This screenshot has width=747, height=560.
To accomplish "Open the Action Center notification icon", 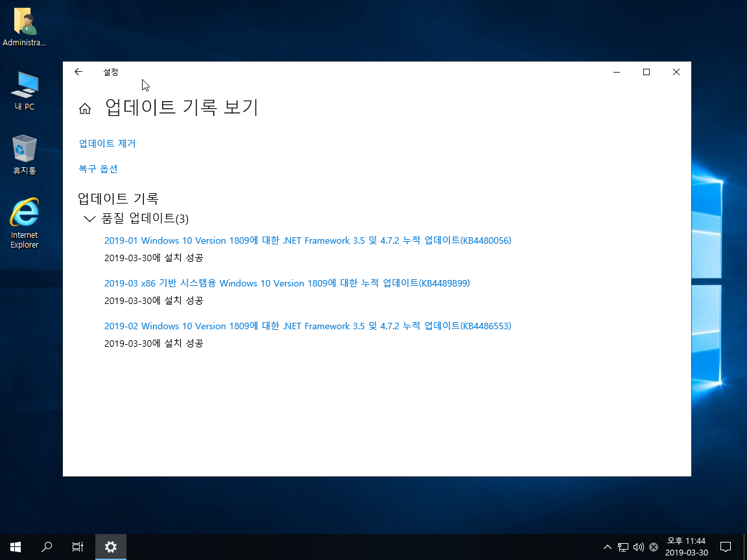I will 726,546.
